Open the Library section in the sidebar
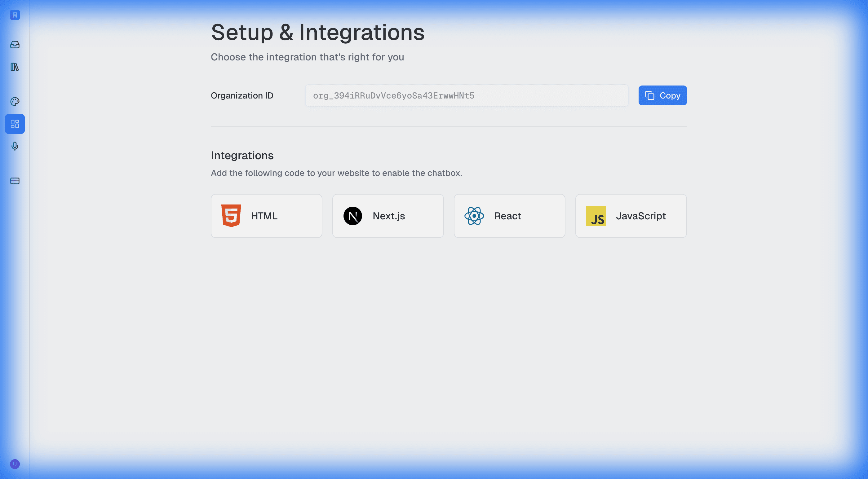 point(15,67)
